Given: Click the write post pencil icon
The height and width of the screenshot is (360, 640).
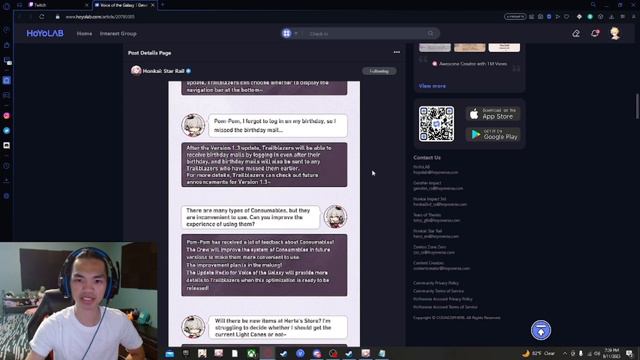Looking at the screenshot, I should pyautogui.click(x=576, y=33).
